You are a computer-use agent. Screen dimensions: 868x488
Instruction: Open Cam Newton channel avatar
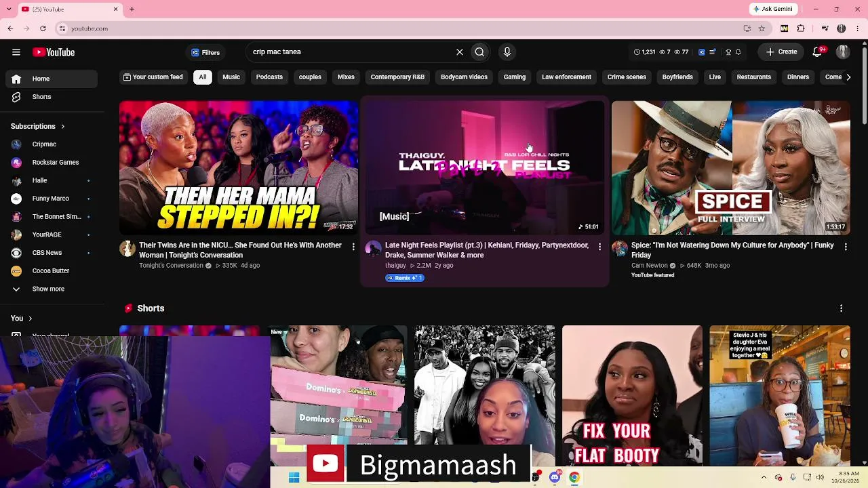click(x=620, y=249)
